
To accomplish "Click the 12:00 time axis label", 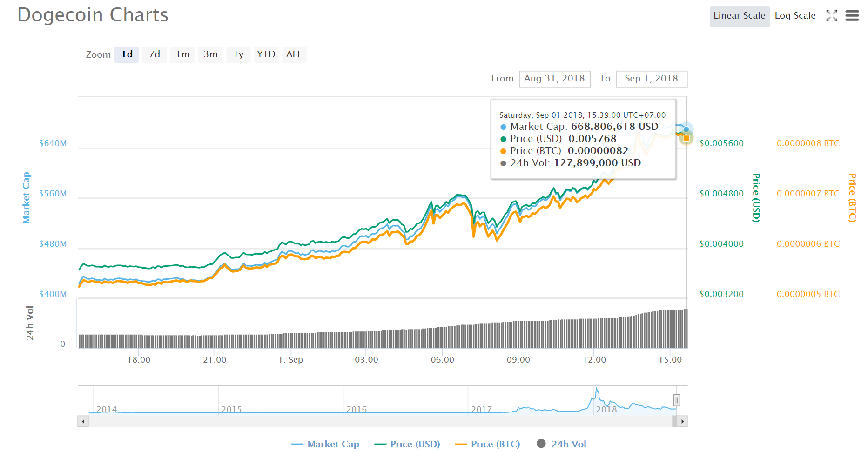I will [594, 360].
